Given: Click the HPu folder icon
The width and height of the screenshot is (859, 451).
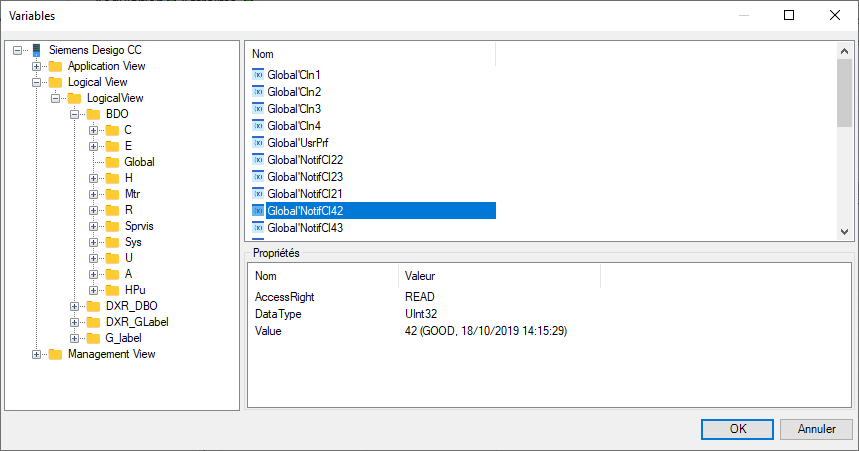Looking at the screenshot, I should 112,290.
